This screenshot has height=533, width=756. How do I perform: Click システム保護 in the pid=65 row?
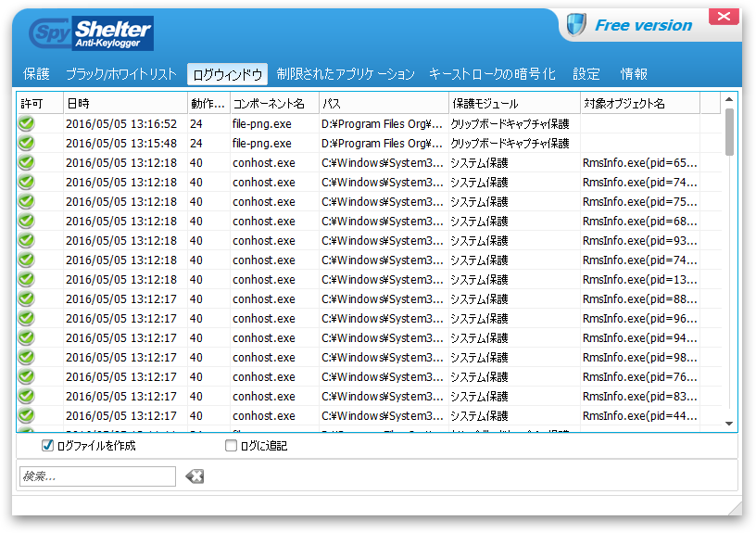pos(479,163)
